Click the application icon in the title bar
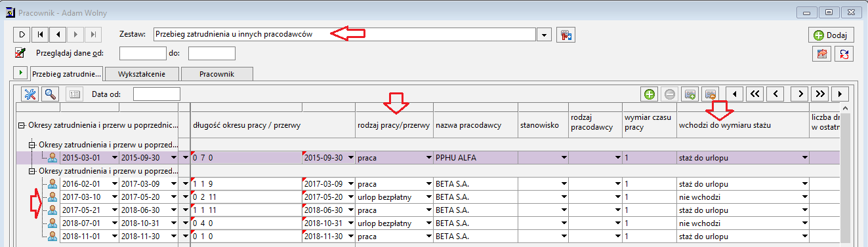This screenshot has height=247, width=868. [x=10, y=12]
